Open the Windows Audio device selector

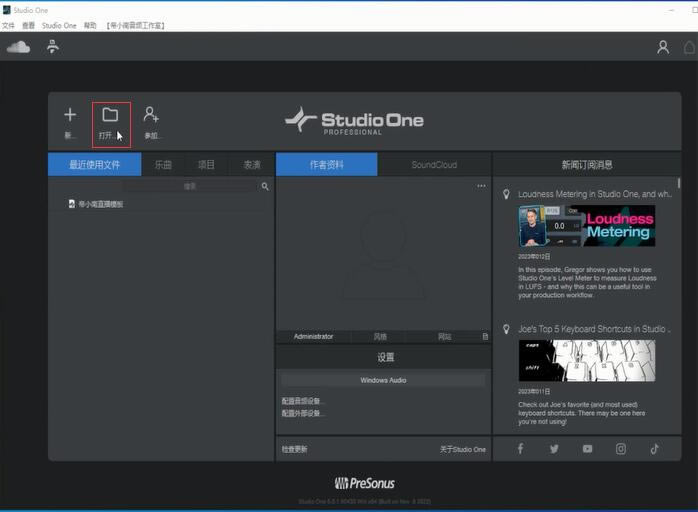point(383,380)
